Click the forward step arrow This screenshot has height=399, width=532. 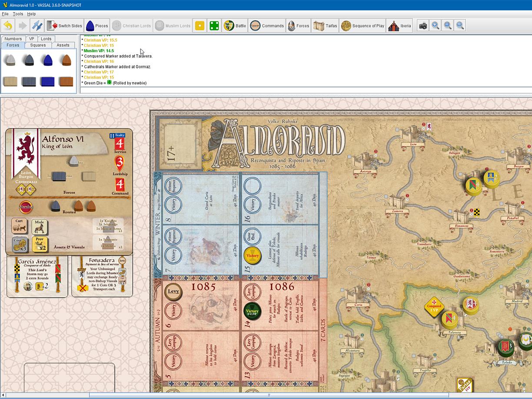[x=22, y=25]
